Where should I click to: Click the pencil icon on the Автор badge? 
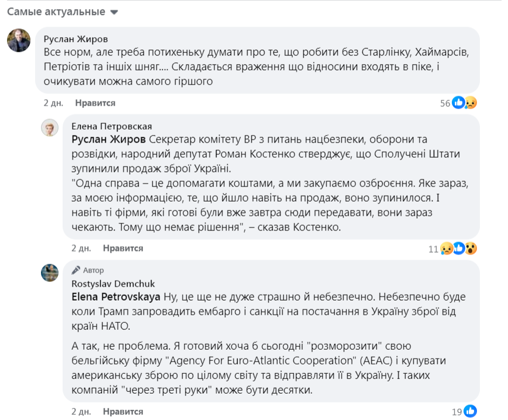coord(77,270)
